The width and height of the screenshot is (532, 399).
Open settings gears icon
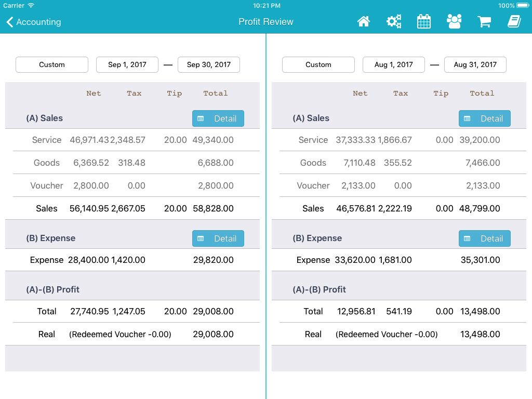pos(394,22)
